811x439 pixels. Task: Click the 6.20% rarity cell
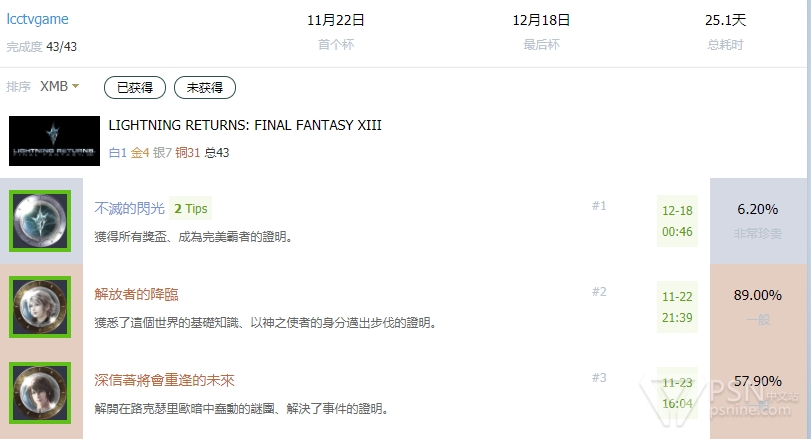(758, 221)
